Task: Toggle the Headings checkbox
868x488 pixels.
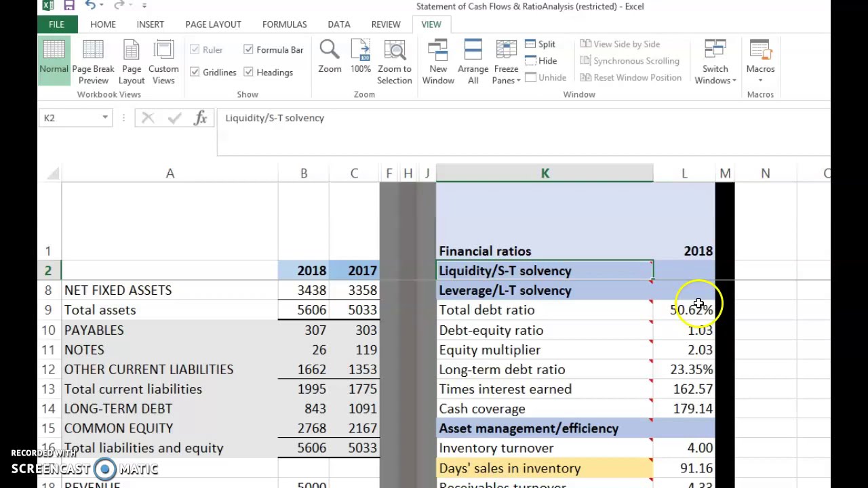Action: tap(248, 72)
